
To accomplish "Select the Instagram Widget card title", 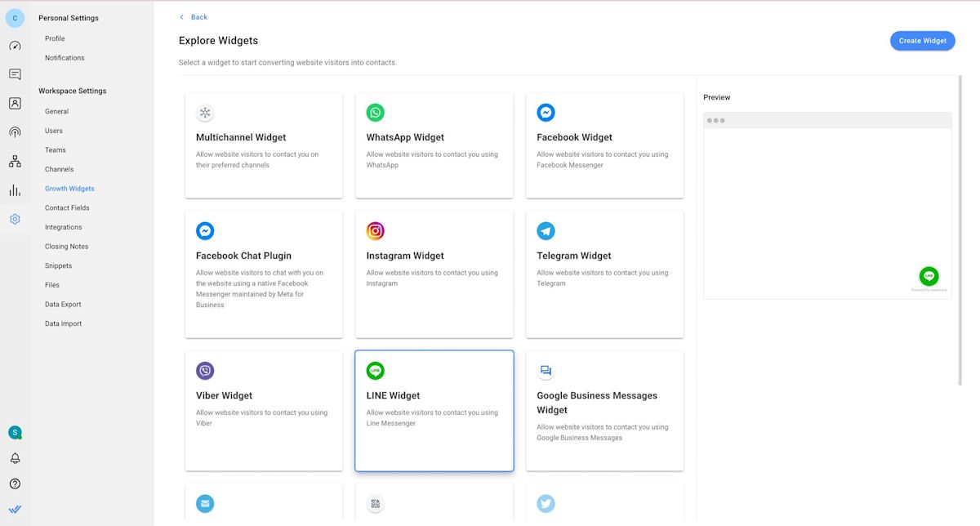I will (x=405, y=256).
